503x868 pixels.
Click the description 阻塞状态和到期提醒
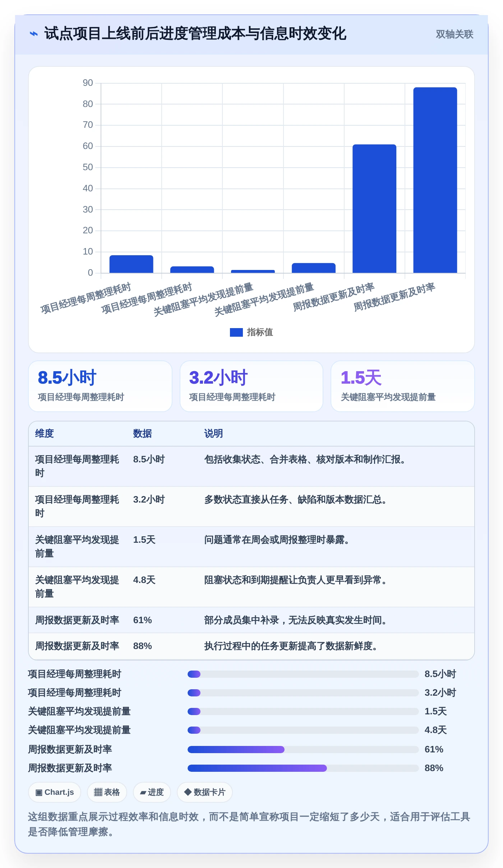click(296, 580)
